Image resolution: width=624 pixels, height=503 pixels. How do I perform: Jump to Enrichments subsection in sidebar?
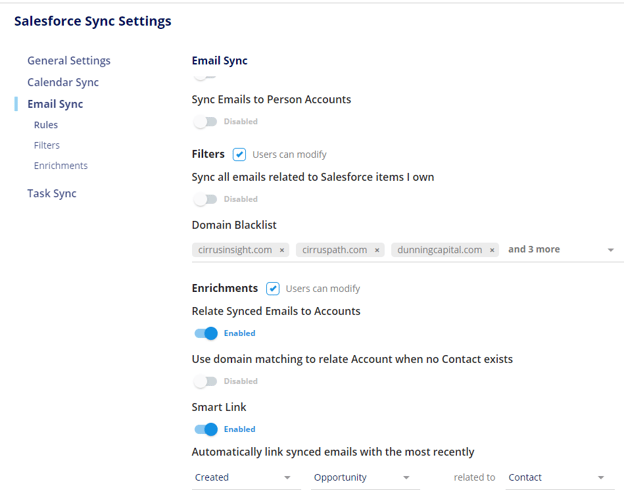[x=60, y=166]
